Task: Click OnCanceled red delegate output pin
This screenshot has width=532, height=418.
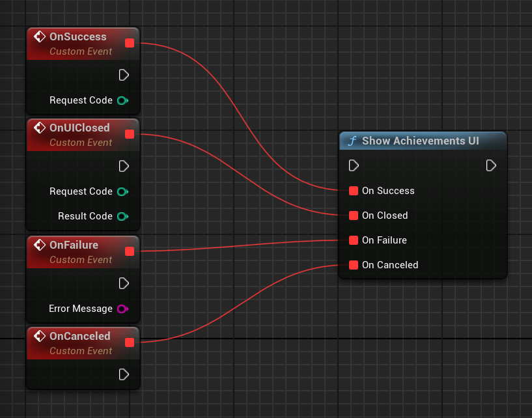Action: [x=130, y=342]
